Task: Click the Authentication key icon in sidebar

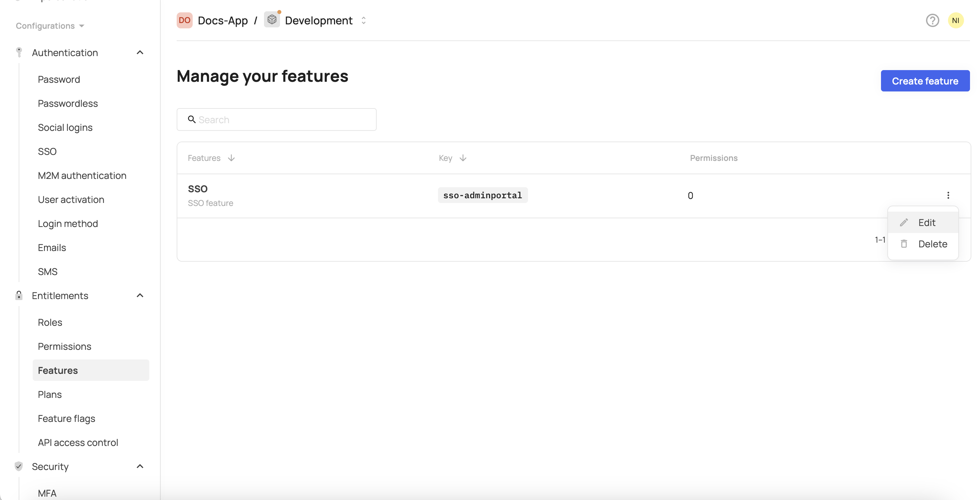Action: coord(19,52)
